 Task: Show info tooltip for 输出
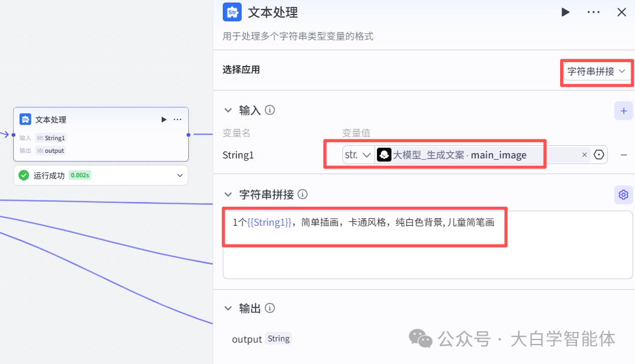click(x=270, y=308)
